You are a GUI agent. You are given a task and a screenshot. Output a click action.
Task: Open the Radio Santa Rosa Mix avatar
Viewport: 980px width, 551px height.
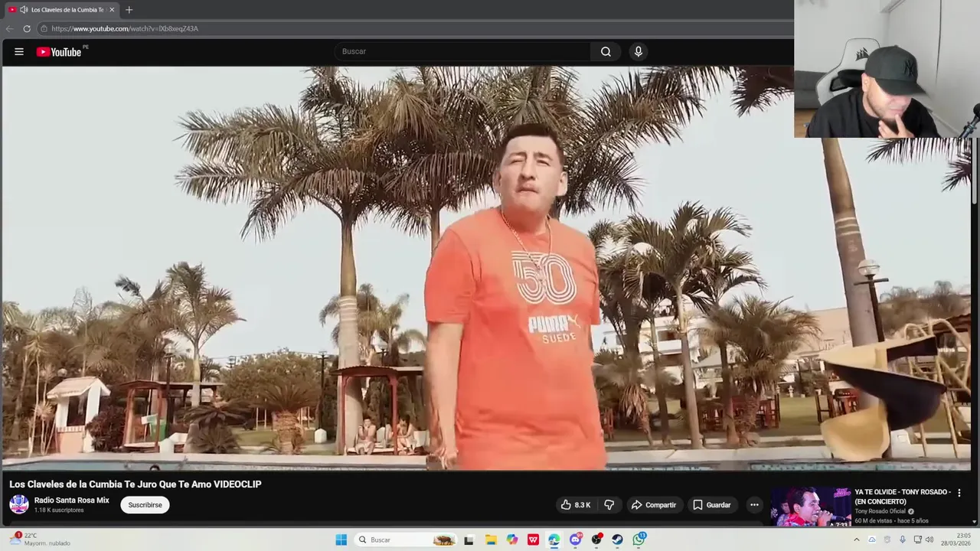[x=19, y=504]
